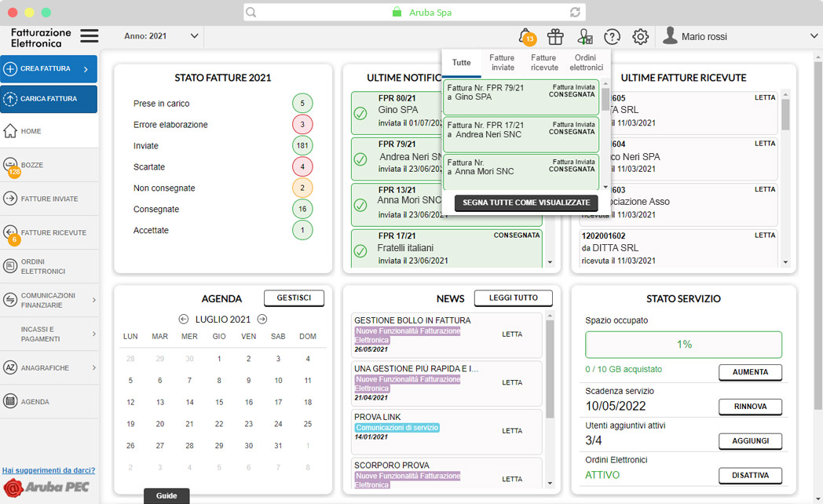Open the settings gear icon
This screenshot has height=504, width=823.
tap(641, 37)
